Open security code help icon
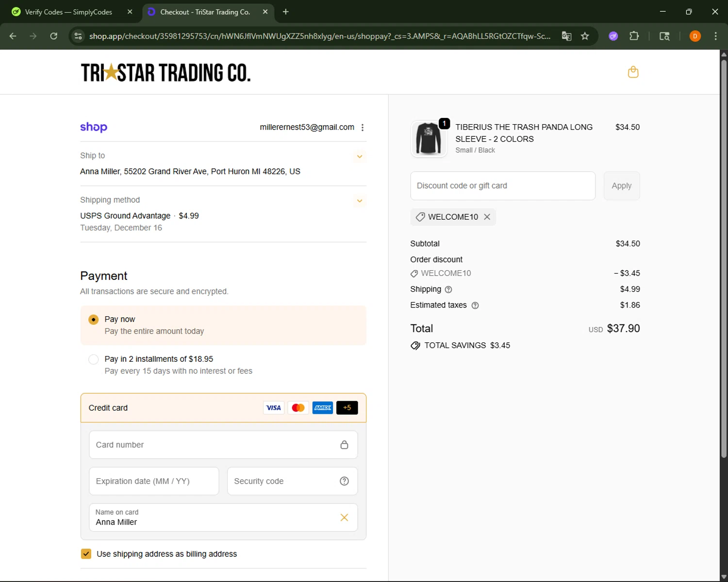 [344, 481]
